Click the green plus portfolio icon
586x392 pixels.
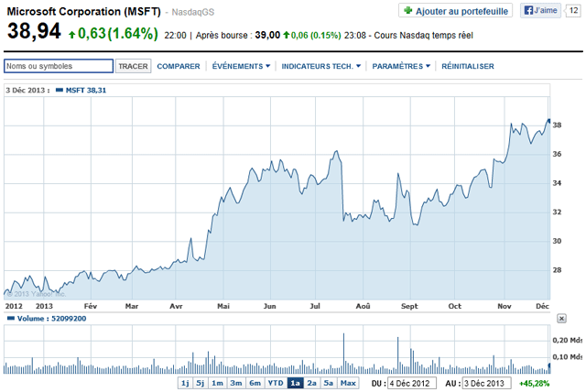click(x=407, y=10)
